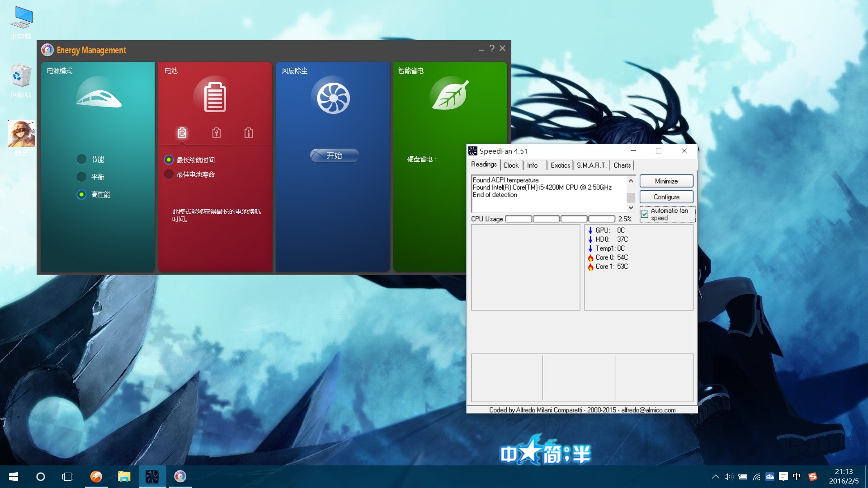The width and height of the screenshot is (868, 488).
Task: Open the anime avatar desktop shortcut
Action: point(21,138)
